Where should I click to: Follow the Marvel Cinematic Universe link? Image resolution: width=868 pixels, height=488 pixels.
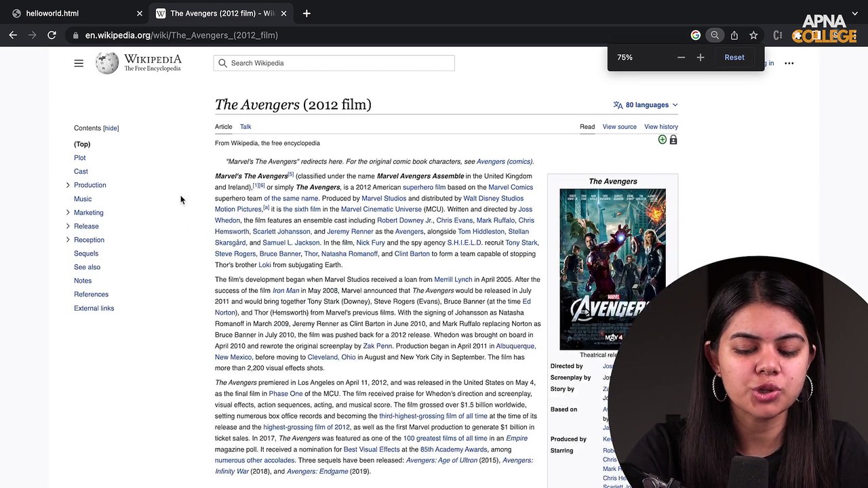coord(381,209)
